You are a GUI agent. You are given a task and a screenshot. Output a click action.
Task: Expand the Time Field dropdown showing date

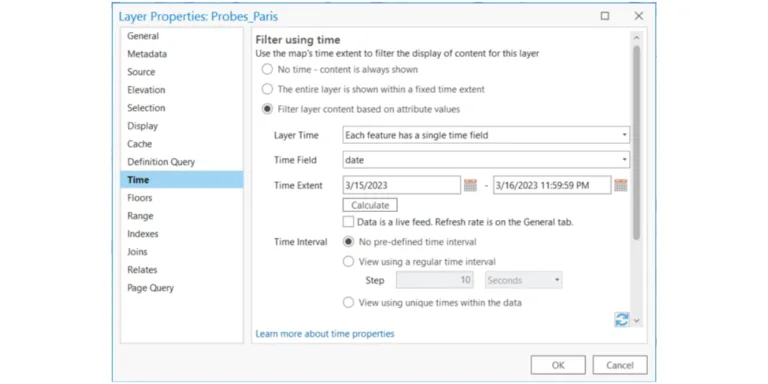[486, 160]
